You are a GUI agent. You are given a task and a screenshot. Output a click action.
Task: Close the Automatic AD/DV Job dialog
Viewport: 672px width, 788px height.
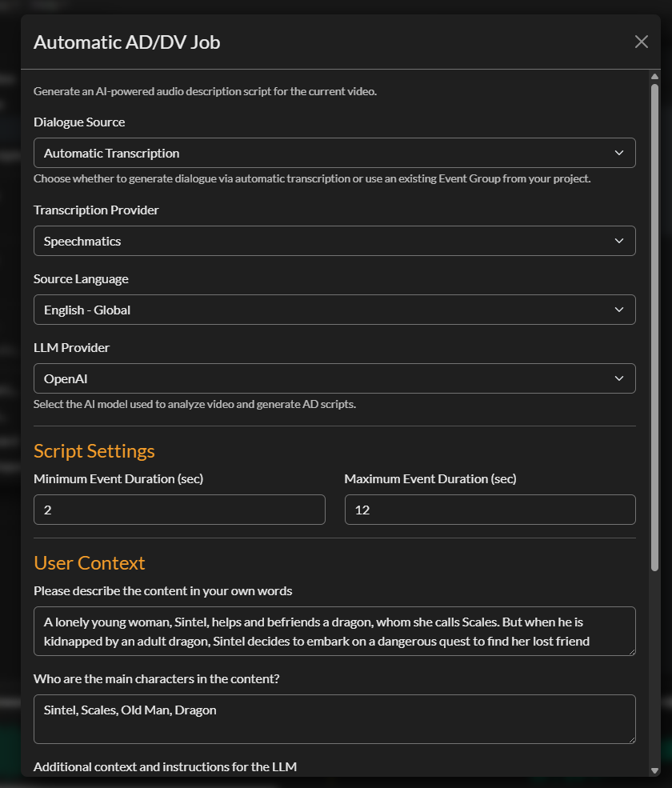click(641, 42)
